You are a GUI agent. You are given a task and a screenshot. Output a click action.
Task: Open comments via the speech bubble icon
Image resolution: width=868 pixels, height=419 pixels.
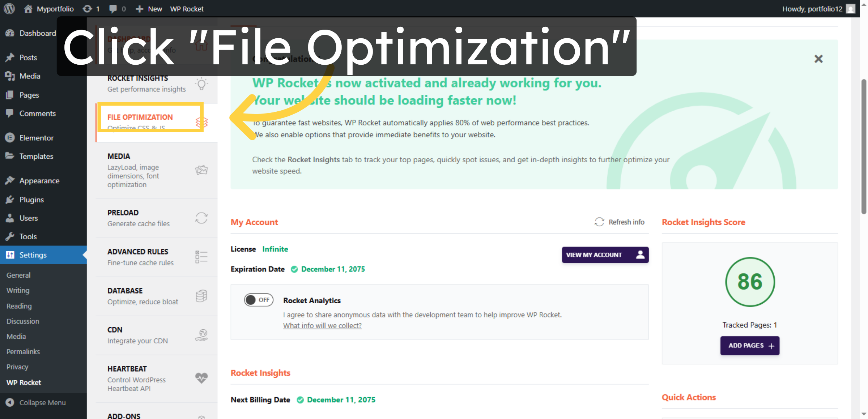click(113, 8)
